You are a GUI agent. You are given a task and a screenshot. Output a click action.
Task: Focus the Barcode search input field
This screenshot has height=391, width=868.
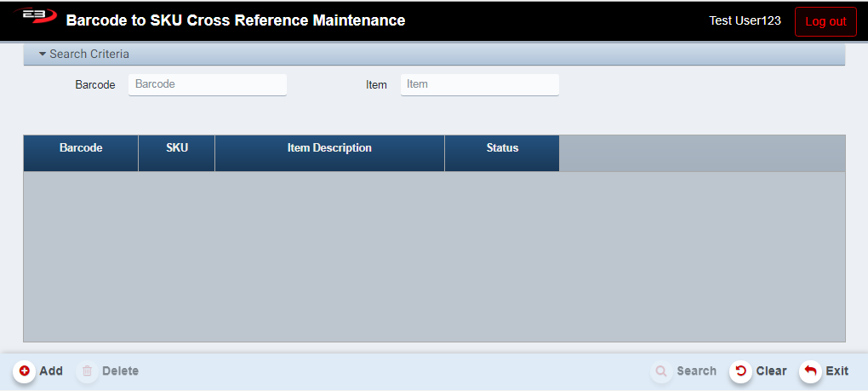207,84
